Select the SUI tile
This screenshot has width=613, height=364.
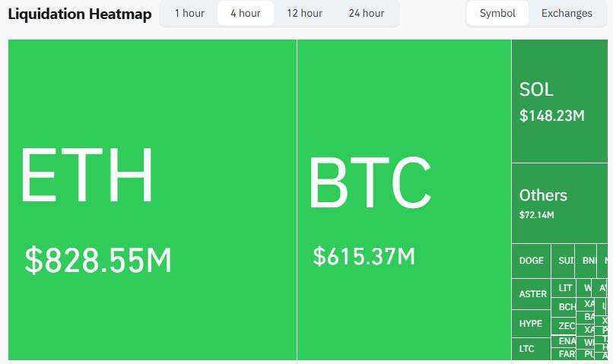[564, 261]
